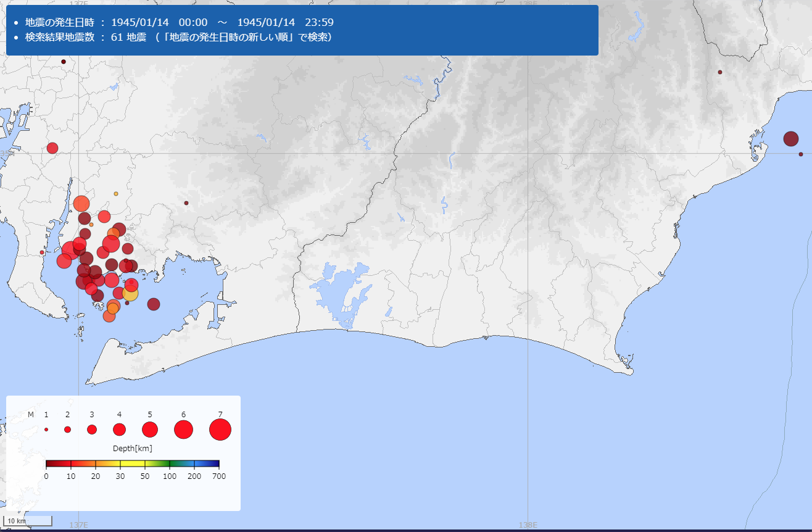Select the orange circle at the cluster's southern tip
This screenshot has width=812, height=532.
coord(109,316)
